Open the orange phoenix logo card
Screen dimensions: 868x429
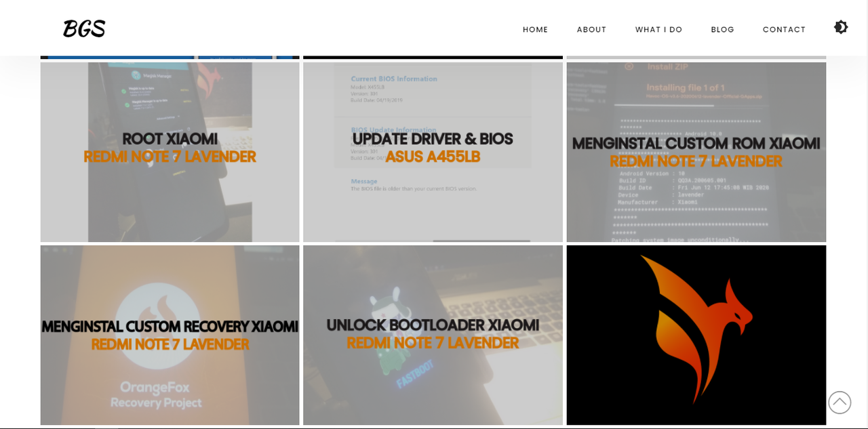coord(696,335)
